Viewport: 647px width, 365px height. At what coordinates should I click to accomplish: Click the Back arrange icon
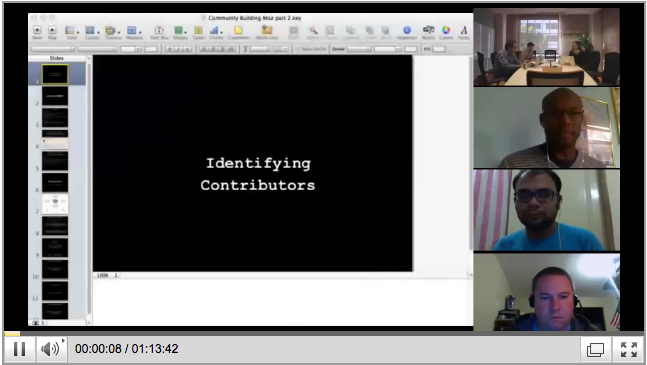click(x=386, y=32)
